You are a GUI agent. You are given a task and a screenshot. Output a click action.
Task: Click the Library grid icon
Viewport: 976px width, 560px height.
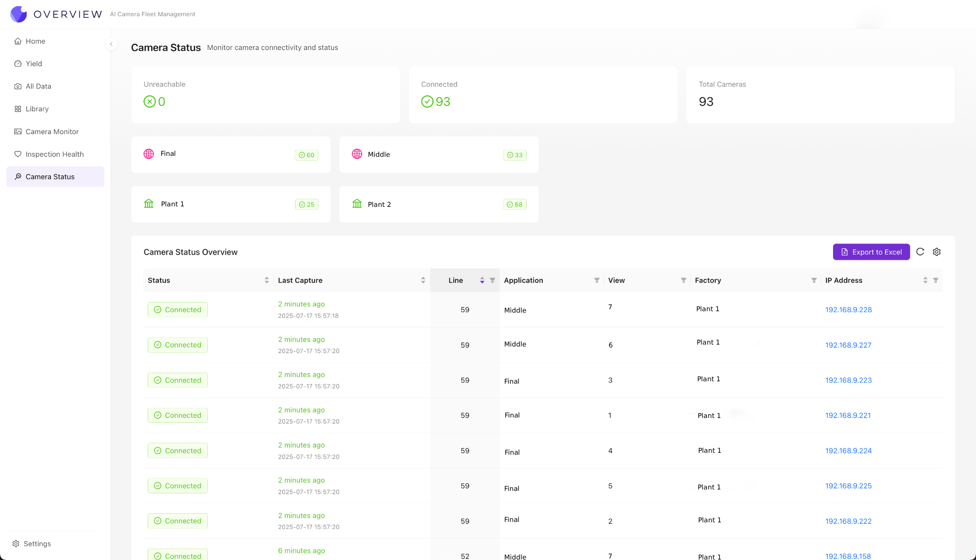point(18,109)
